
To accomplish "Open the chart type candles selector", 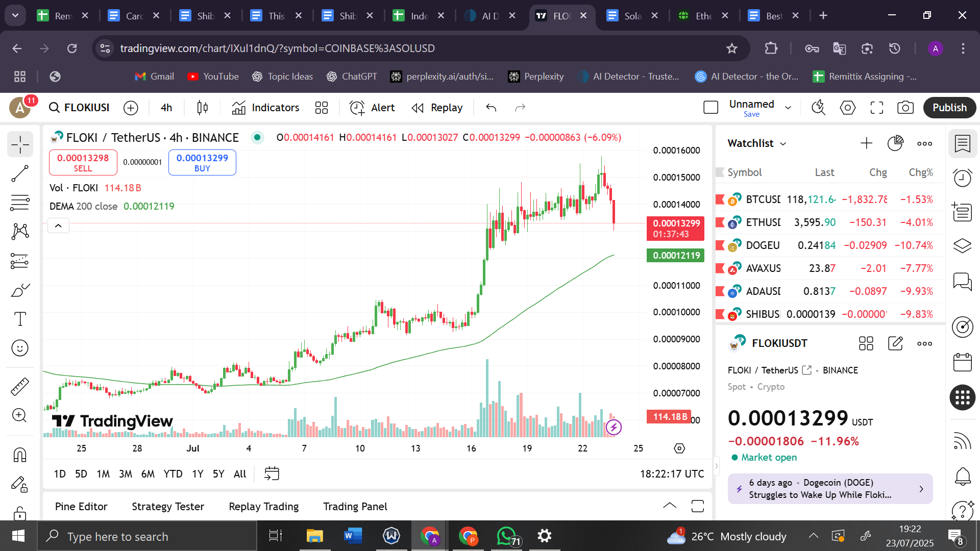I will coord(203,108).
